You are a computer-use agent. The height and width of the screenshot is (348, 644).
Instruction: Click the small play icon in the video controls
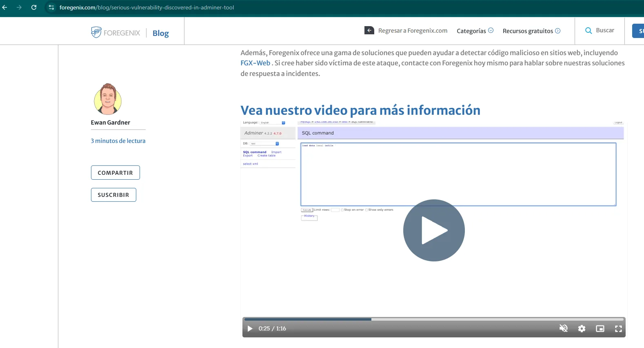(x=250, y=328)
